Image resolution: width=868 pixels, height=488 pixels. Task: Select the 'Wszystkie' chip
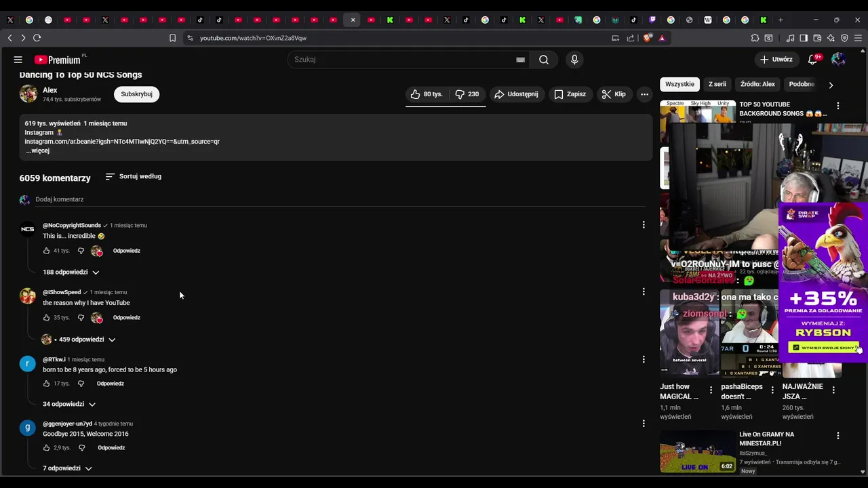tap(679, 84)
